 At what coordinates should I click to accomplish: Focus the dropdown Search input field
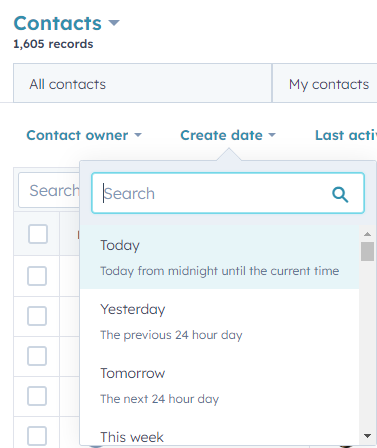point(228,193)
